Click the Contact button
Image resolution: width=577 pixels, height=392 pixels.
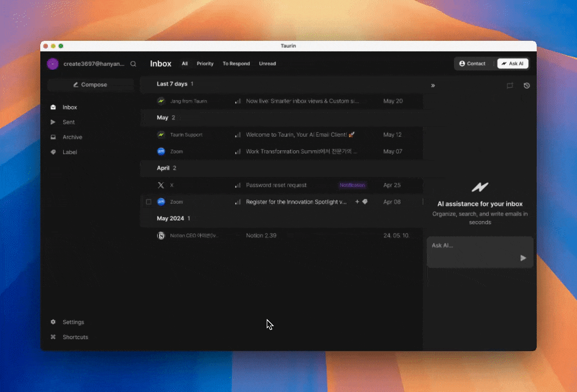click(x=472, y=64)
